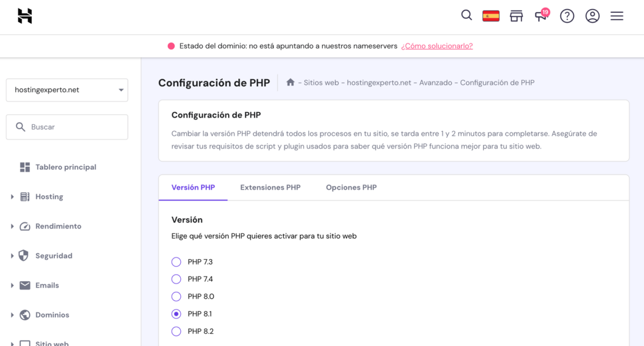Select PHP 7.4 version
Image resolution: width=644 pixels, height=346 pixels.
(x=176, y=279)
